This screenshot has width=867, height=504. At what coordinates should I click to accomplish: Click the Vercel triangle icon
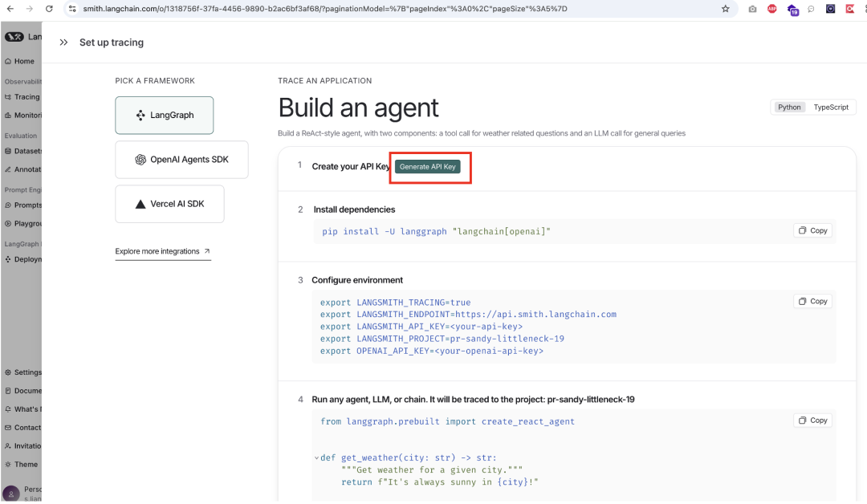140,204
